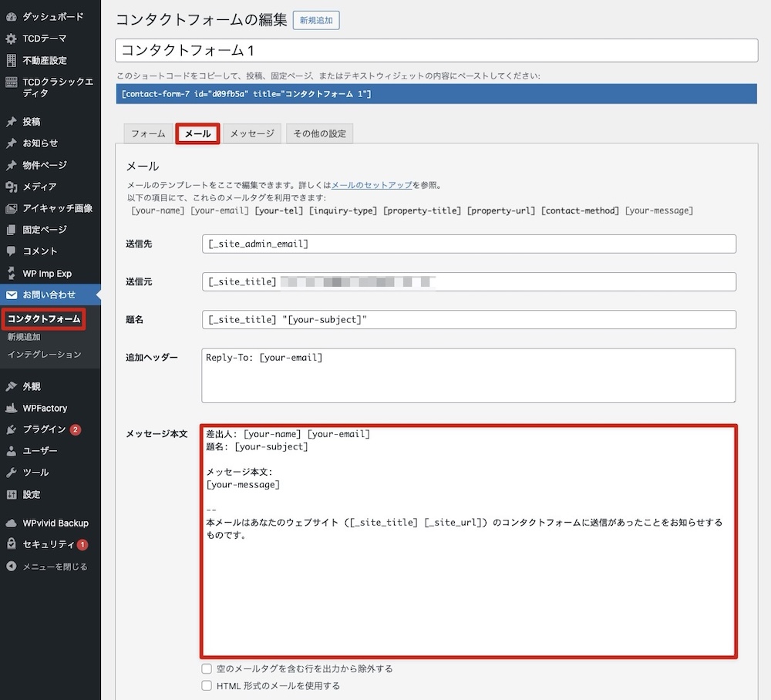Enable HTML 形式のメールを使用する checkbox
Image resolution: width=771 pixels, height=700 pixels.
click(x=207, y=685)
